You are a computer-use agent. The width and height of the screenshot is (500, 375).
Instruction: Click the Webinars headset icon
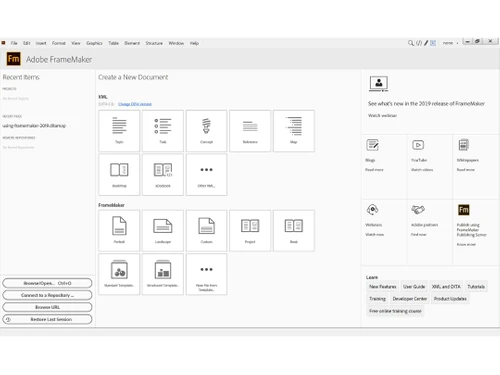pyautogui.click(x=372, y=210)
